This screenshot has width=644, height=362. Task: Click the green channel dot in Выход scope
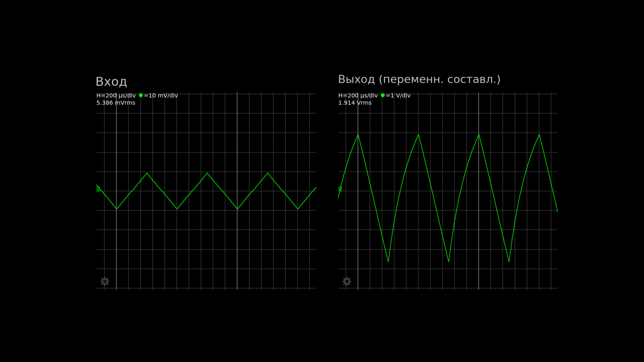click(383, 95)
